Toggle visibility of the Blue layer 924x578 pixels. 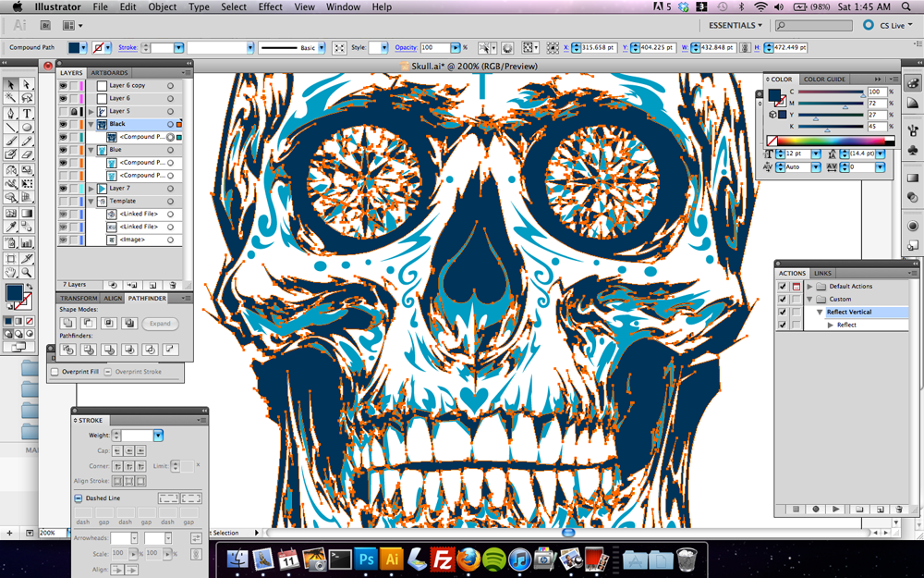[63, 150]
